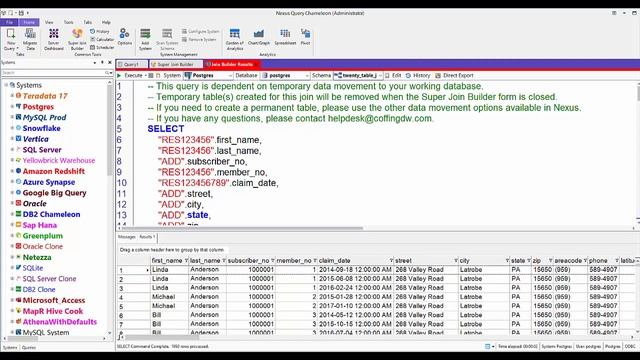The width and height of the screenshot is (640, 360).
Task: Open the Chart/Graph tool
Action: (259, 36)
